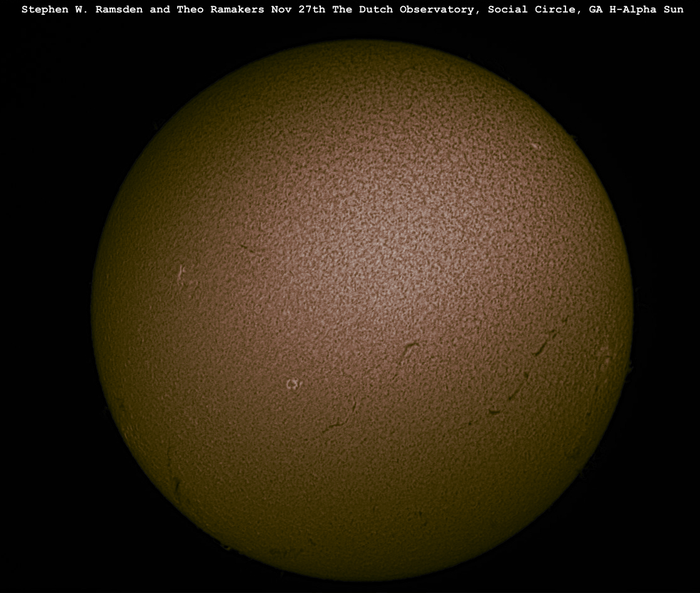Screen dimensions: 700x593
Task: Click the 'Stephen W. Ramsden' name in caption
Action: point(82,9)
